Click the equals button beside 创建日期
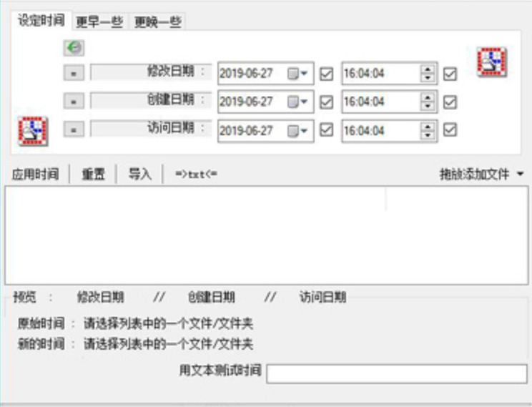Image resolution: width=532 pixels, height=407 pixels. pos(74,101)
